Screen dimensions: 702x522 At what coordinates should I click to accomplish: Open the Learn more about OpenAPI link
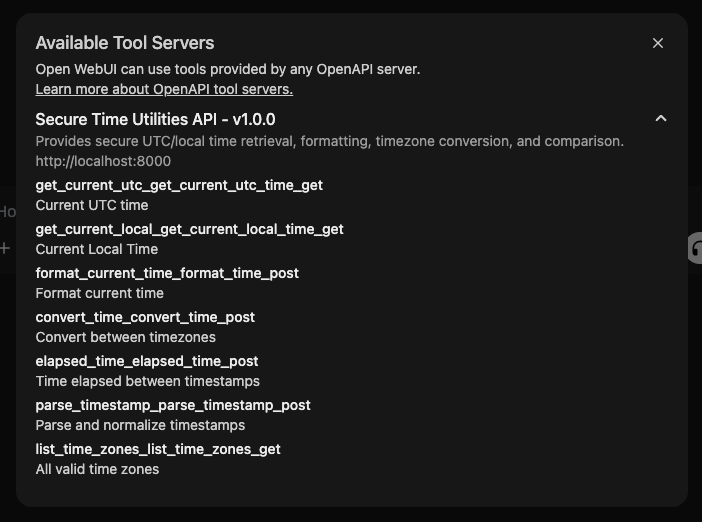tap(164, 89)
